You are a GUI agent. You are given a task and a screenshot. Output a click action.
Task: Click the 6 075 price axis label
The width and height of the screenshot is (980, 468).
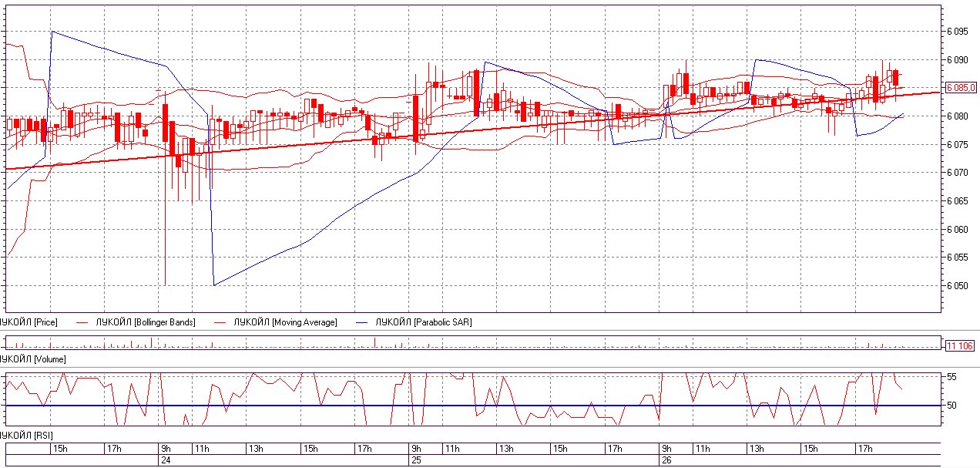(x=957, y=144)
